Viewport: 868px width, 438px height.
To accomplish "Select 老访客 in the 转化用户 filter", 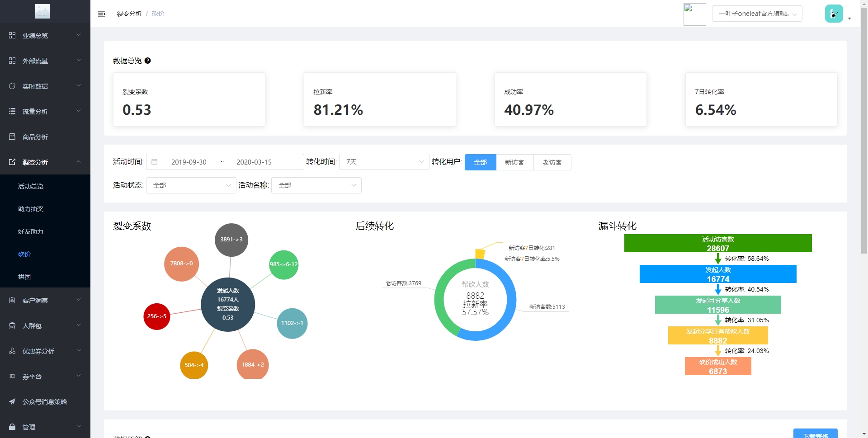I will (552, 162).
